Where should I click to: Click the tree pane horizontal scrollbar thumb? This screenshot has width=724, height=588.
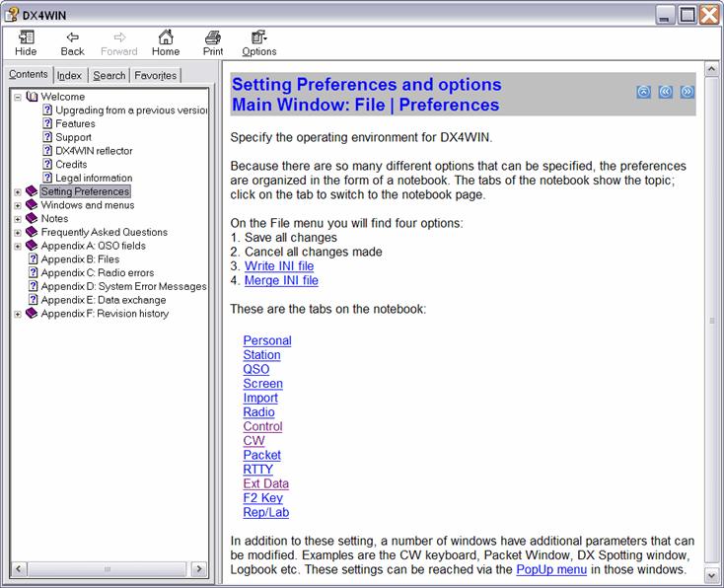tap(108, 569)
